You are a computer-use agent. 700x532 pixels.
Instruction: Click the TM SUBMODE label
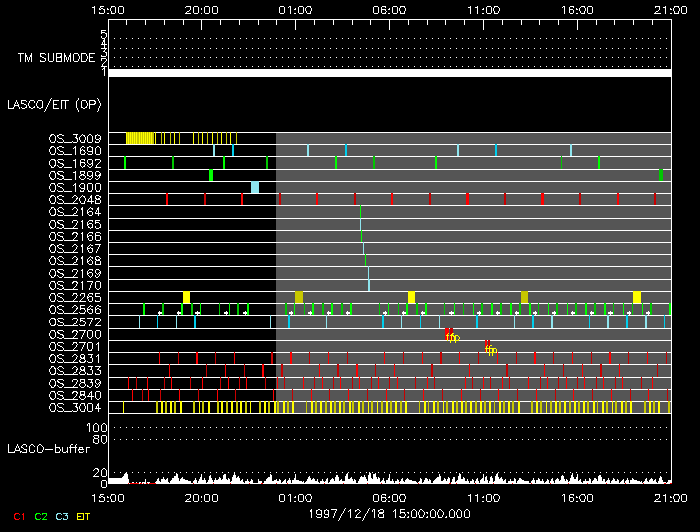coord(55,58)
